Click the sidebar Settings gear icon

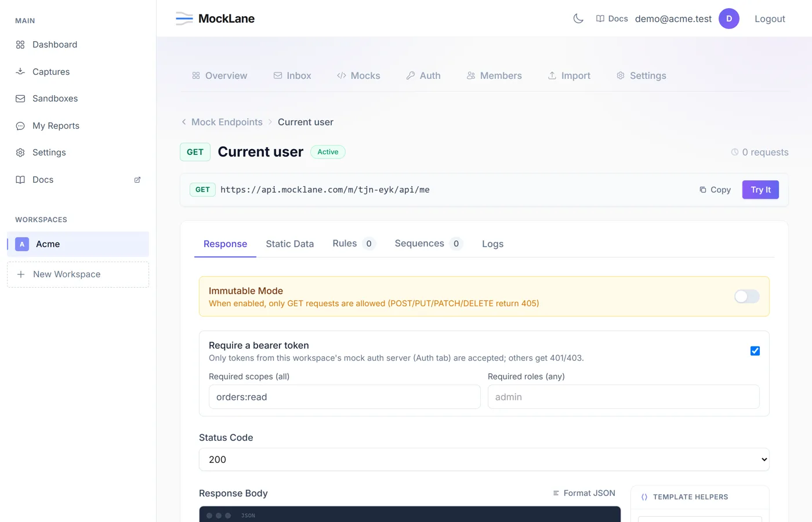pyautogui.click(x=20, y=153)
